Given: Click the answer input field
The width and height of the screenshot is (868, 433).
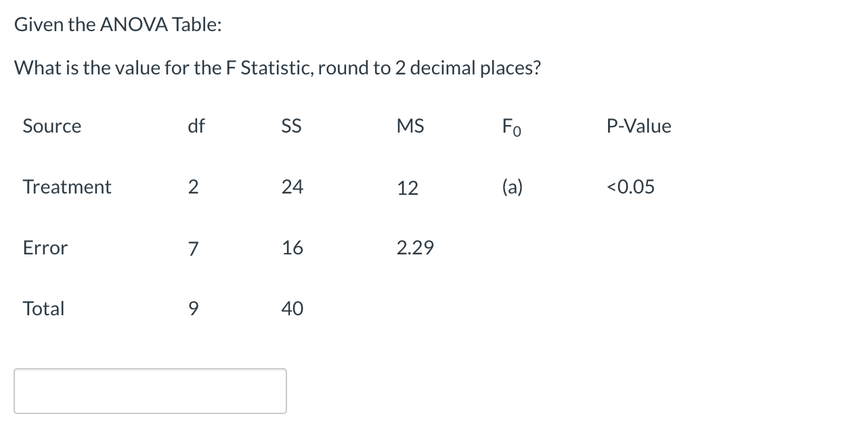Looking at the screenshot, I should coord(149,390).
